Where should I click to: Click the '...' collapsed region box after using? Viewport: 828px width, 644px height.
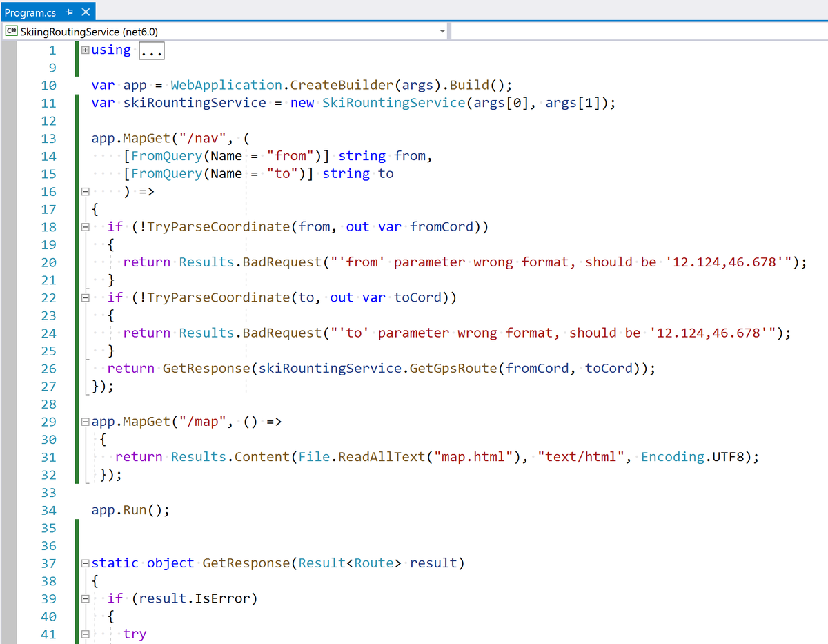click(152, 50)
